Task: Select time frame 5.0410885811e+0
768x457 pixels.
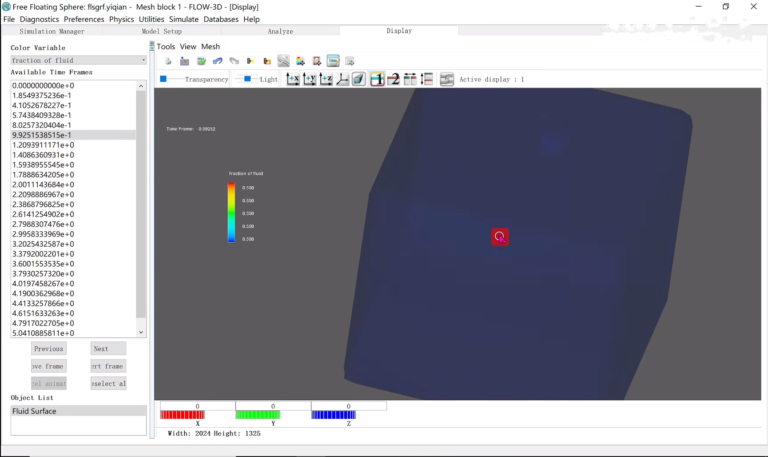Action: coord(73,333)
